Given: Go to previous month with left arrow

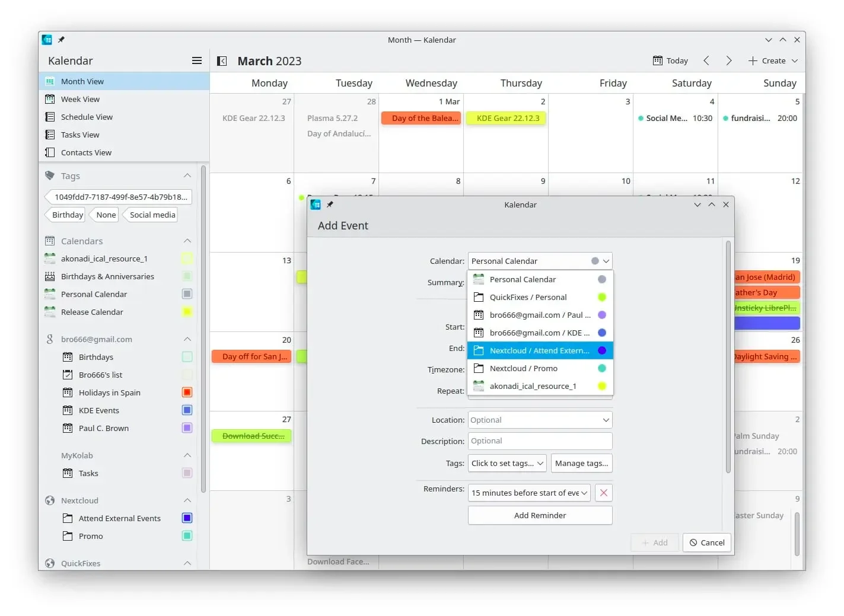Looking at the screenshot, I should tap(706, 60).
